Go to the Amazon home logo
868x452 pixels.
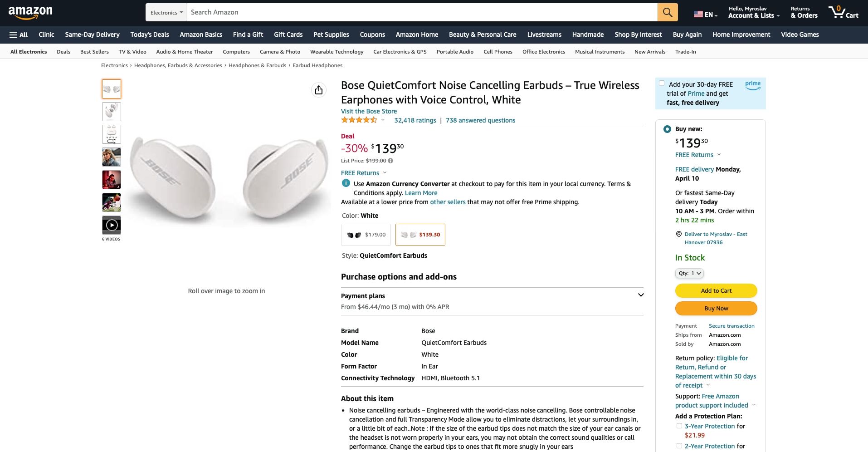[x=30, y=12]
